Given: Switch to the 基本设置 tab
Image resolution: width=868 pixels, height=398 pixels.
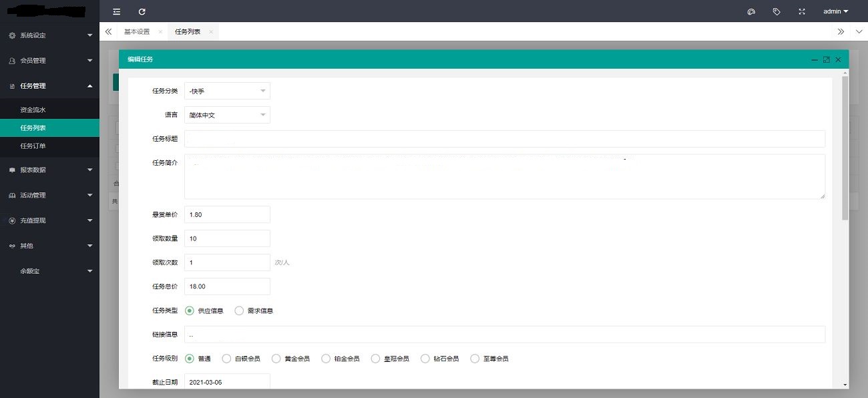Looking at the screenshot, I should click(137, 31).
